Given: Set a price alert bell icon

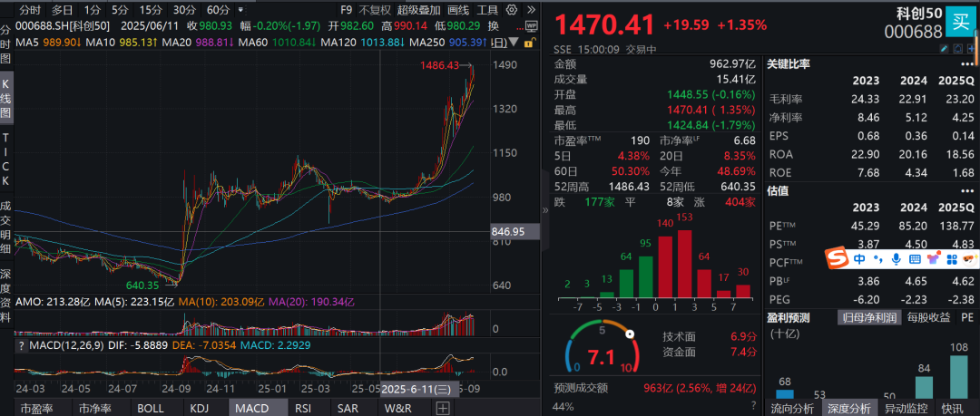Looking at the screenshot, I should tap(958, 49).
